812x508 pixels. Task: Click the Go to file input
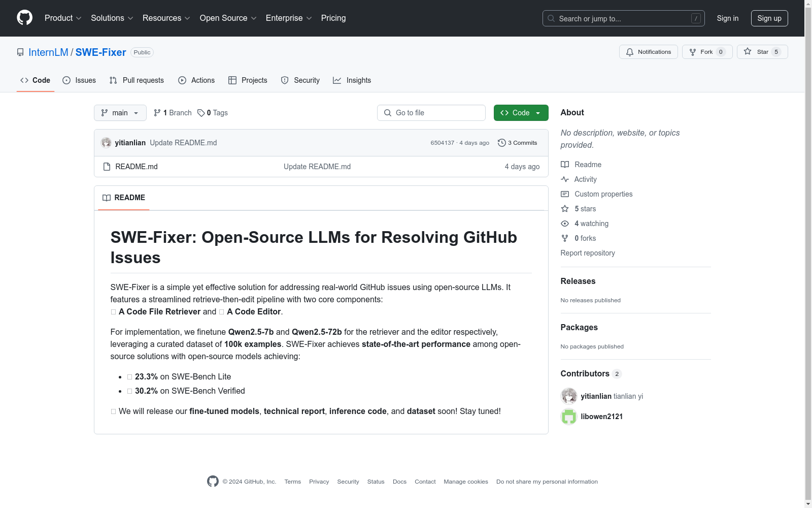431,113
